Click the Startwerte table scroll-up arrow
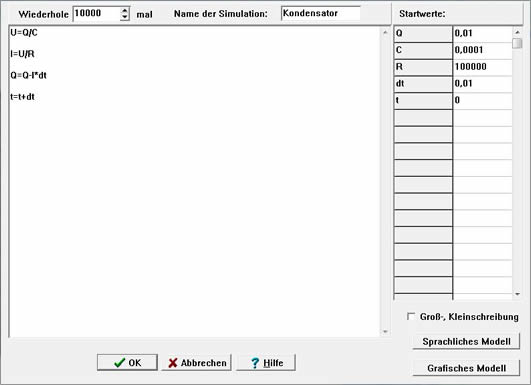Screen dimensions: 531x385 [x=517, y=32]
